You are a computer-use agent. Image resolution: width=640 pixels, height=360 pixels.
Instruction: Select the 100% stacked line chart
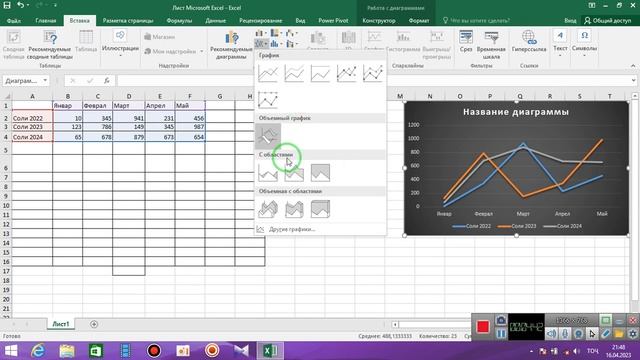[320, 73]
